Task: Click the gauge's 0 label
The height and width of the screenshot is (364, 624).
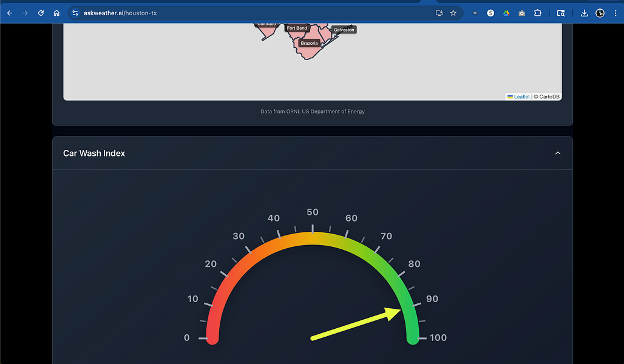Action: pos(186,338)
